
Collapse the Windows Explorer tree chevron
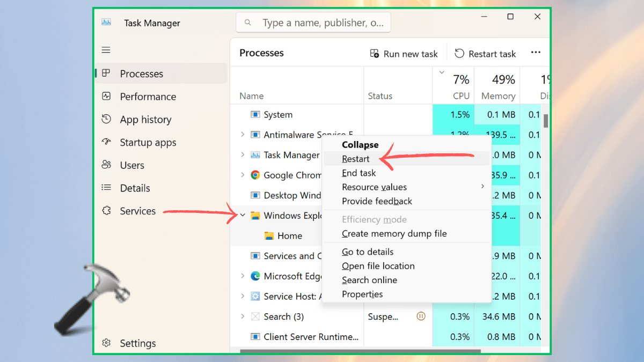pyautogui.click(x=243, y=215)
